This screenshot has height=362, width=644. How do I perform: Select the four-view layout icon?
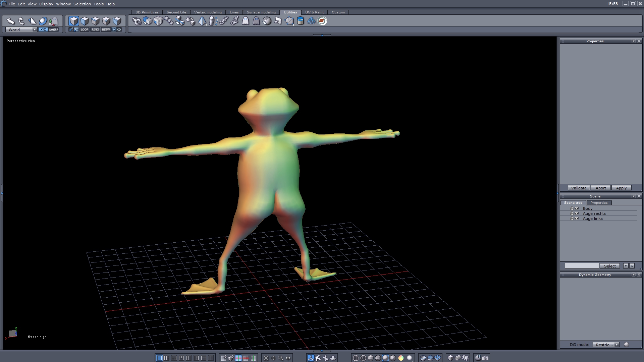pyautogui.click(x=167, y=358)
